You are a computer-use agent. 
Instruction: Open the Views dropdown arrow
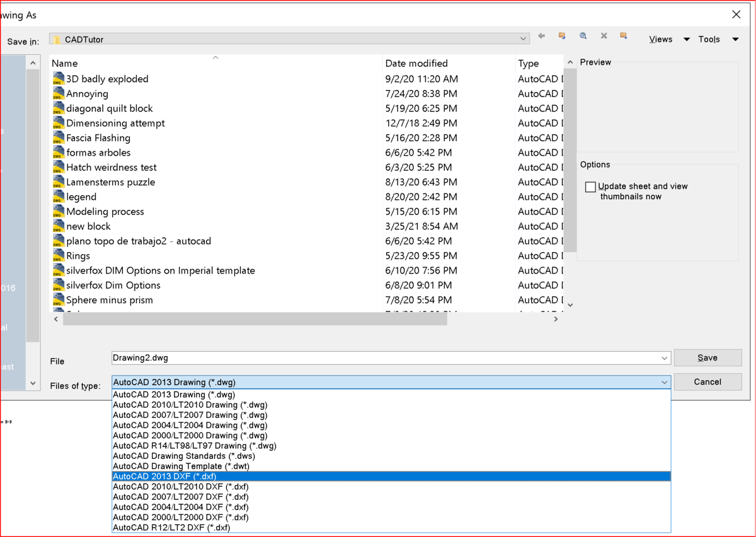(x=687, y=39)
